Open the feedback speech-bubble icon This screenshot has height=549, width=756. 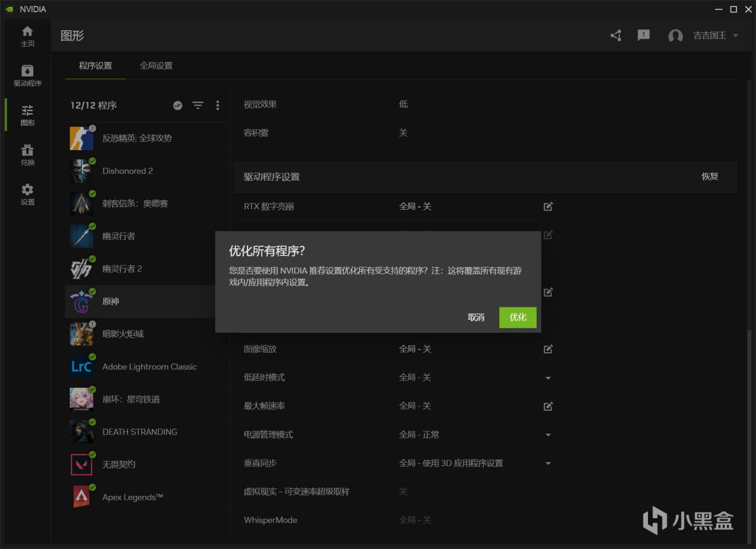pos(644,35)
